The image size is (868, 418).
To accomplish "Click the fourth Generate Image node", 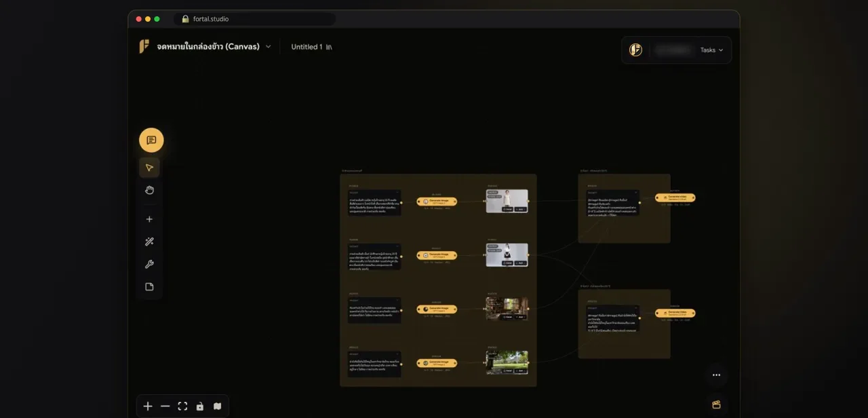I will [437, 363].
